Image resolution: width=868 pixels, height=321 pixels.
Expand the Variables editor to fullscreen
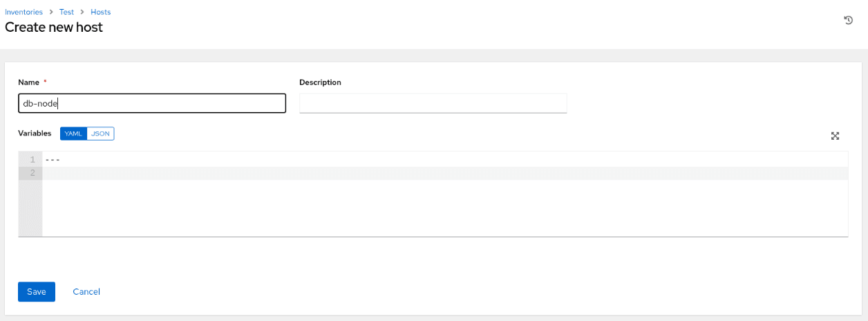835,136
